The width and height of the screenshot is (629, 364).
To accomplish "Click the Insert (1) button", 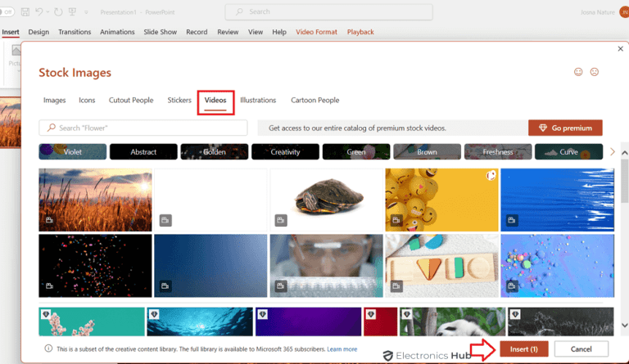I will (524, 349).
